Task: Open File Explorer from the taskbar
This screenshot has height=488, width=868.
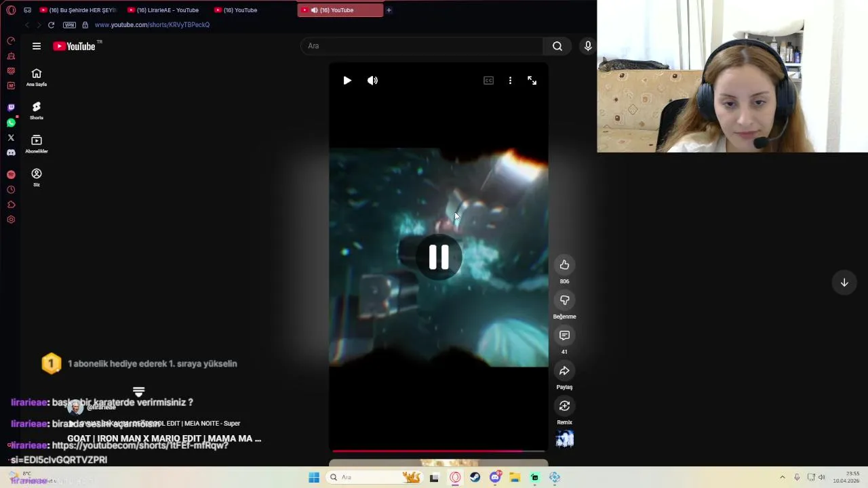Action: pos(515,477)
